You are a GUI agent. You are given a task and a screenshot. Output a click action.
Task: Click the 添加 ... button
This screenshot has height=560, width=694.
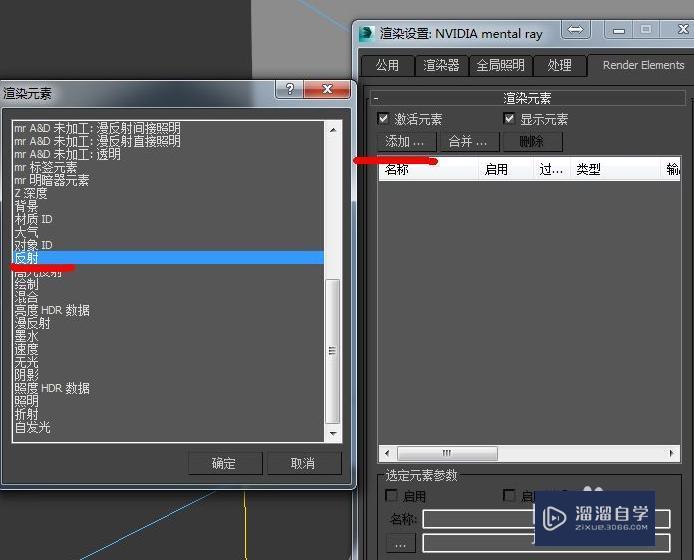point(406,142)
